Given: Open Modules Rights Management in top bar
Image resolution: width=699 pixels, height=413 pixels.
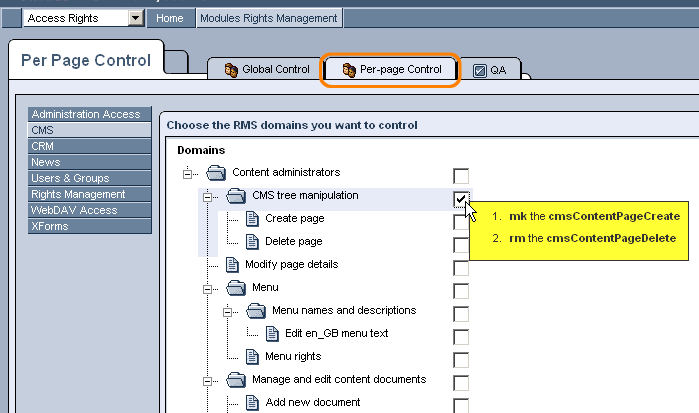Looking at the screenshot, I should (x=269, y=18).
